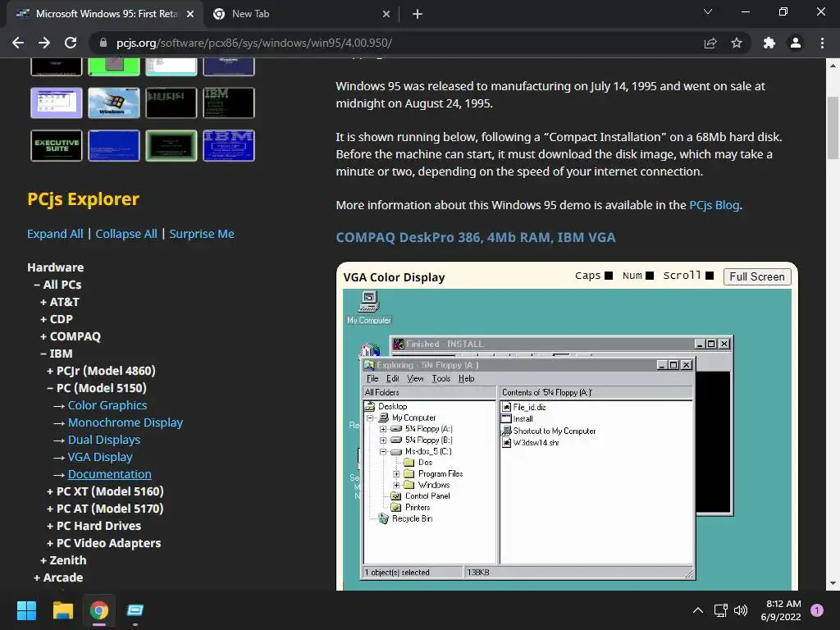Open the Windows logo screenshot thumbnail

(113, 103)
